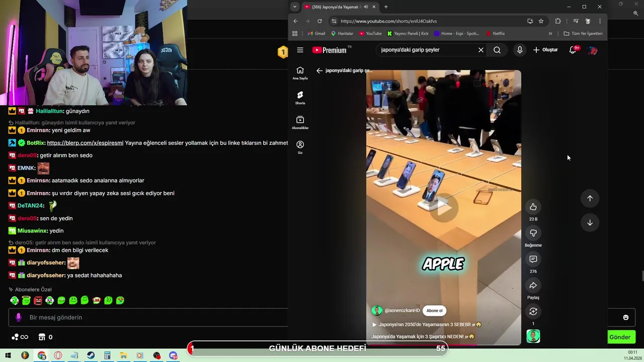644x362 pixels.
Task: Open the YouTube bookmark
Action: tap(370, 34)
